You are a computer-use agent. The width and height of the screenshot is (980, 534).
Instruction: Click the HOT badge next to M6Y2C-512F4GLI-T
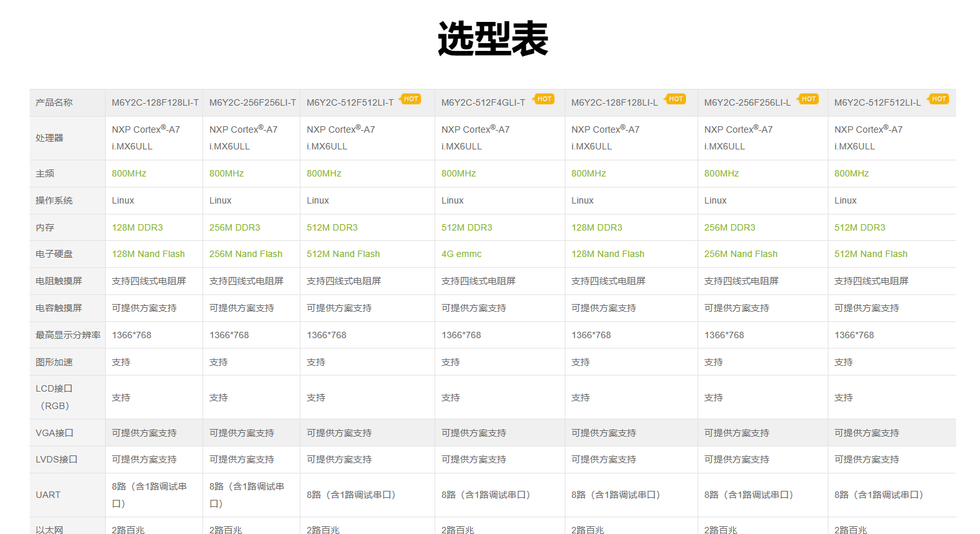coord(544,99)
